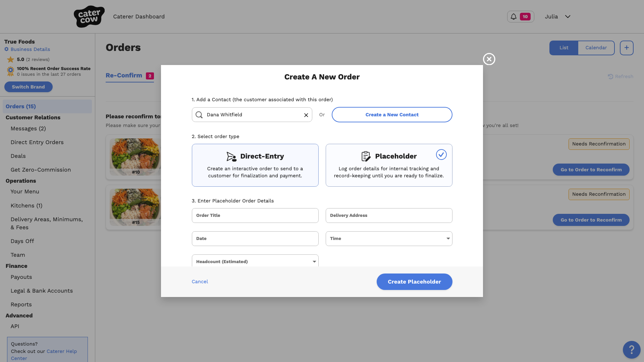Viewport: 644px width, 362px height.
Task: Go to Order to Reconfirm for order #15
Action: [591, 220]
